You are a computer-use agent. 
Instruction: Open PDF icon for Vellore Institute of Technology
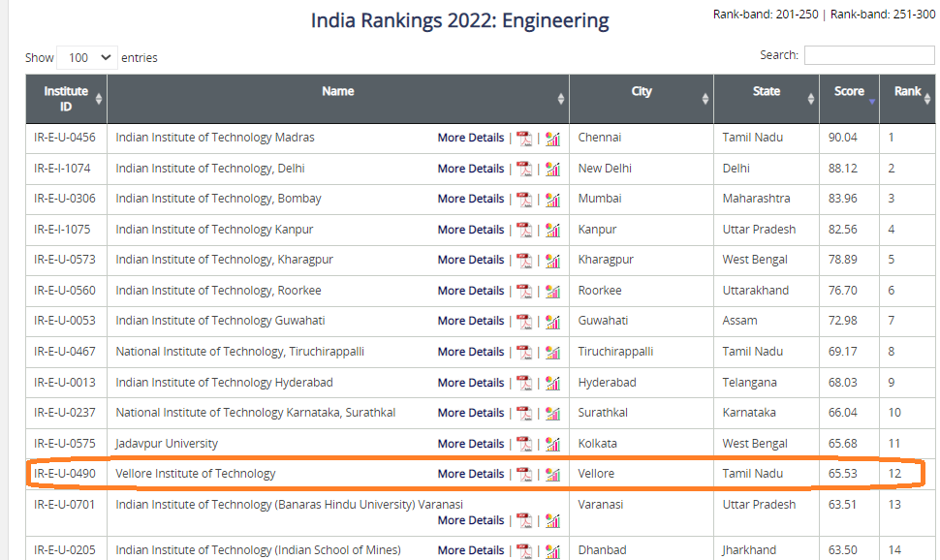524,475
